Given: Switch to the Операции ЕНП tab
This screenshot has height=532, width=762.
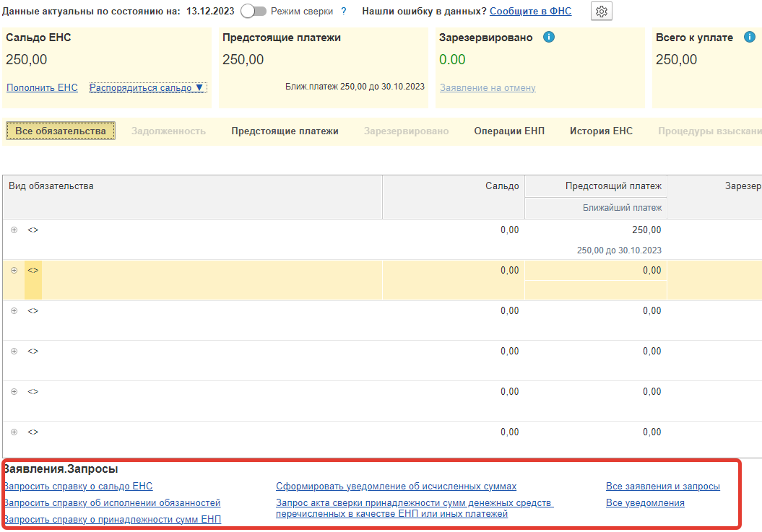Looking at the screenshot, I should click(x=508, y=131).
